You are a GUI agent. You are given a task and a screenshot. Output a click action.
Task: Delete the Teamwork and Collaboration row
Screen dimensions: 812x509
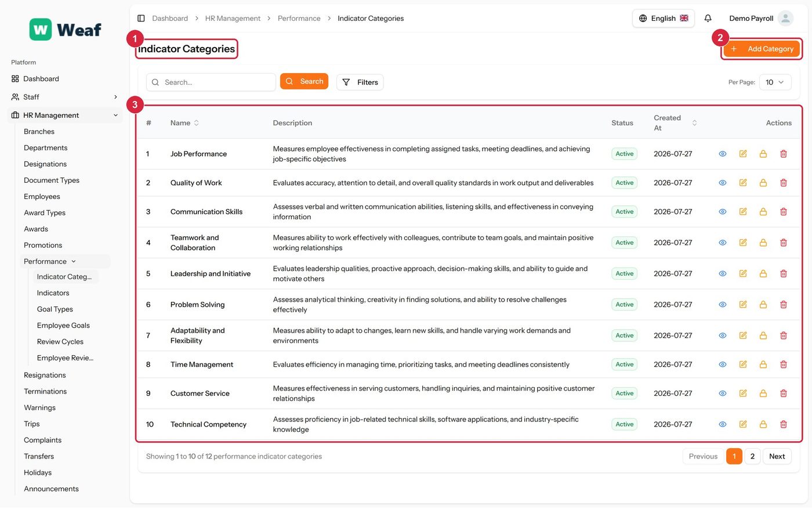pos(784,243)
